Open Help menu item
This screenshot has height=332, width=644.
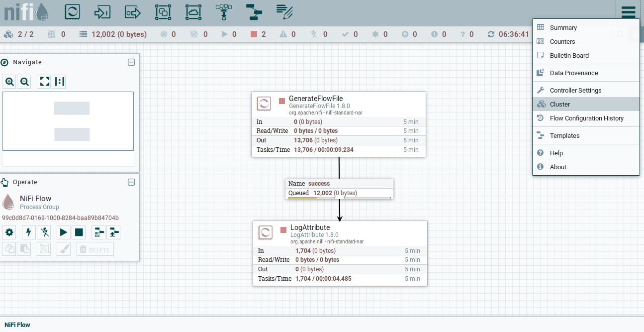586,153
